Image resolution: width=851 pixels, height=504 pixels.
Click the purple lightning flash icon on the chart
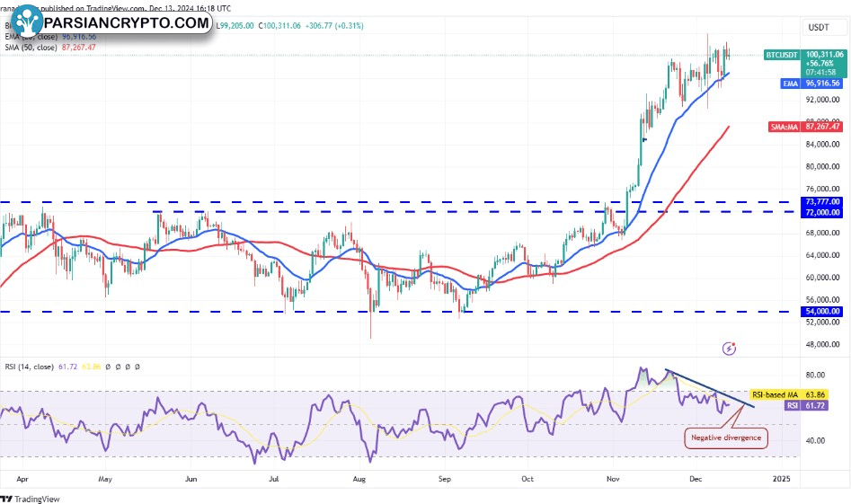coord(729,349)
